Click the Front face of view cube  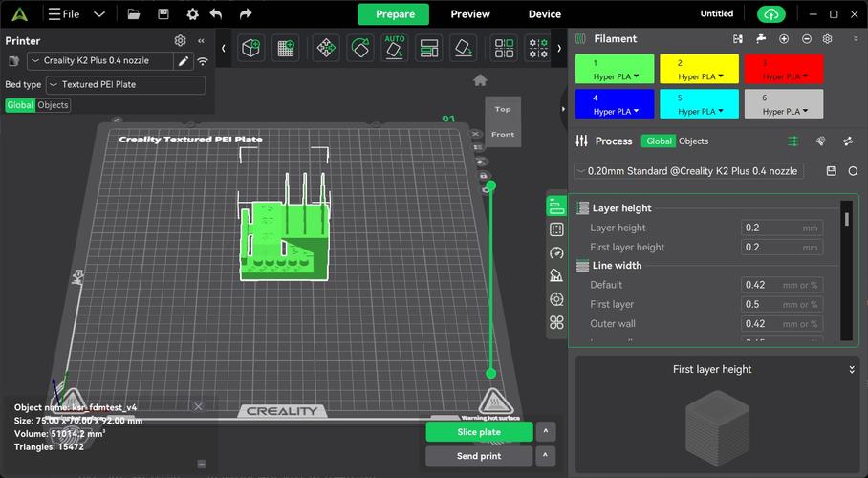[x=503, y=135]
